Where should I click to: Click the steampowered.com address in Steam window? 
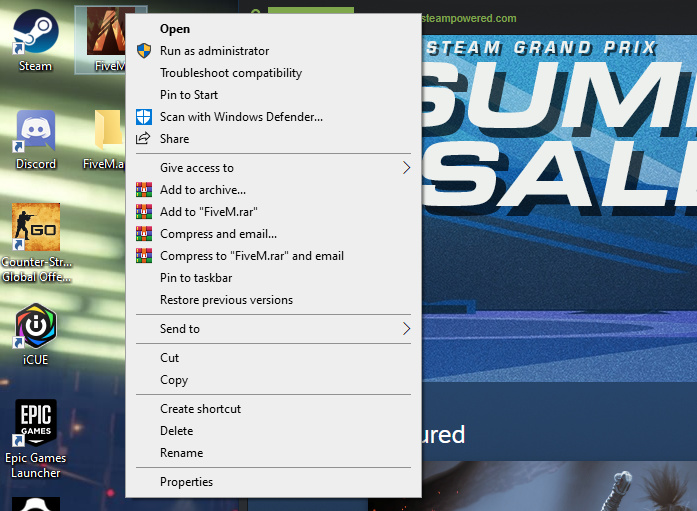click(x=469, y=18)
